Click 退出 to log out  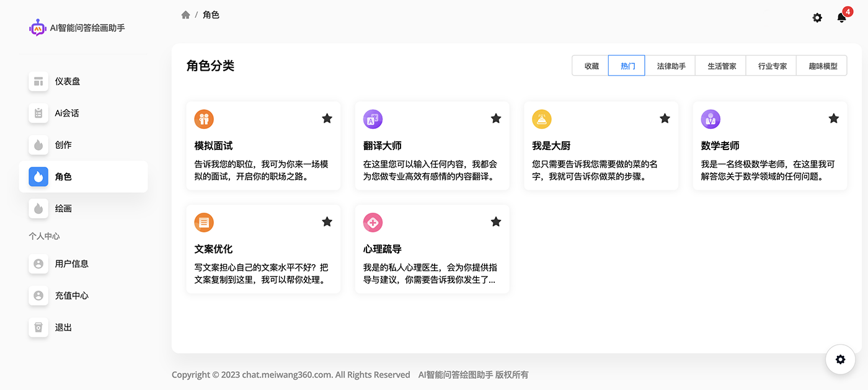click(63, 327)
